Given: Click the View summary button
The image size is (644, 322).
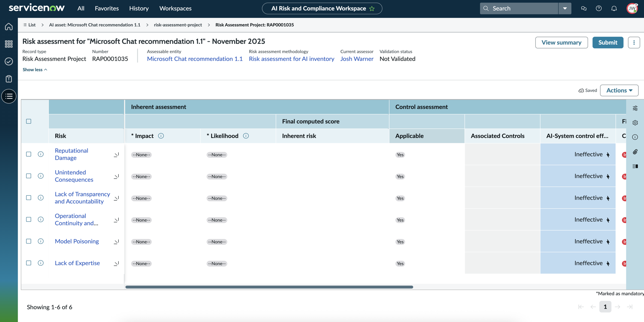Looking at the screenshot, I should [561, 43].
